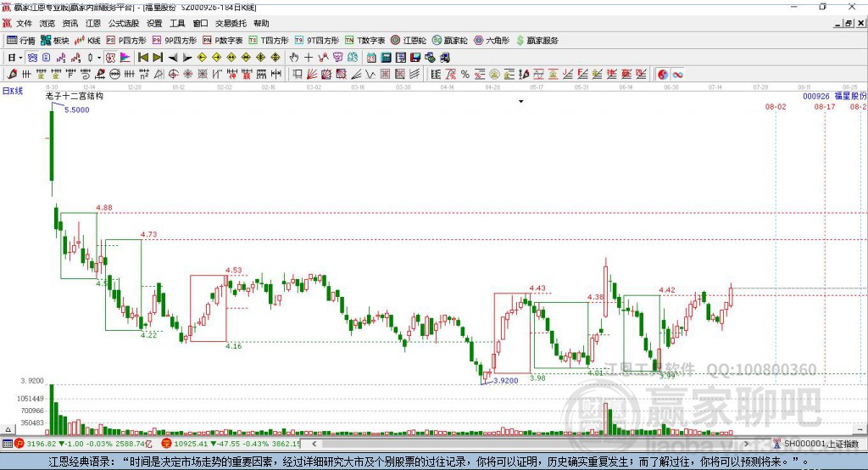This screenshot has width=868, height=470.
Task: Click the up-triangle button at bottom left
Action: (7, 429)
